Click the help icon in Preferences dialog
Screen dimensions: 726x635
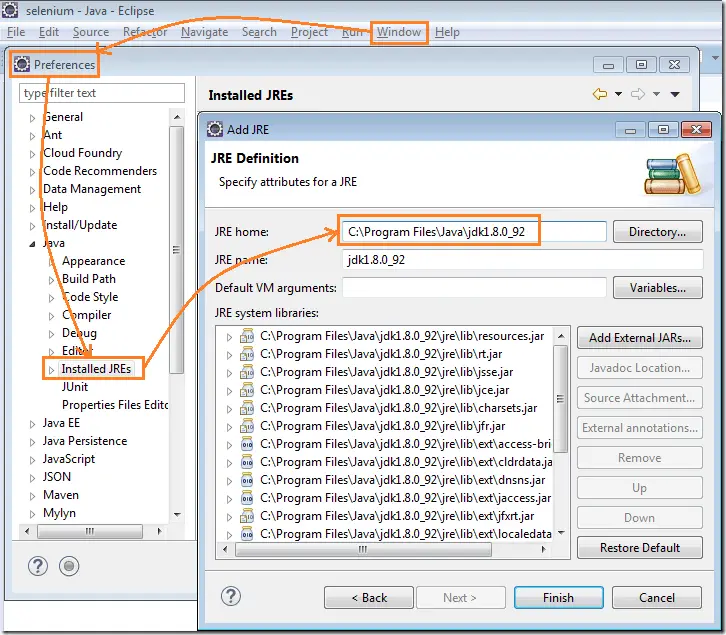38,566
